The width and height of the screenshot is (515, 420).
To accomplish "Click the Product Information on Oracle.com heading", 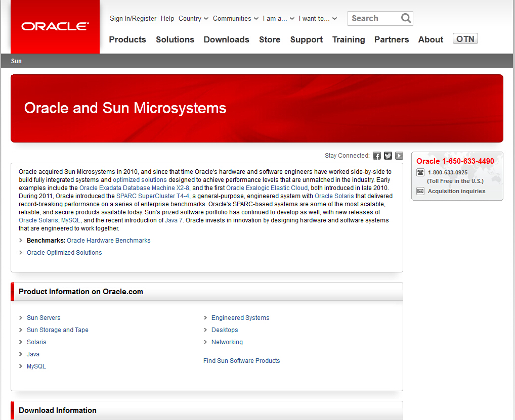I will [x=81, y=292].
